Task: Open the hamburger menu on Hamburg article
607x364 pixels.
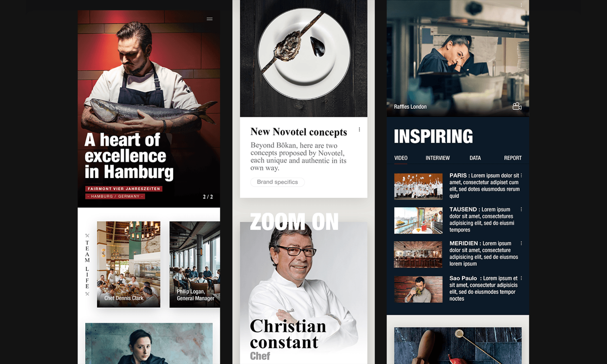Action: point(210,19)
